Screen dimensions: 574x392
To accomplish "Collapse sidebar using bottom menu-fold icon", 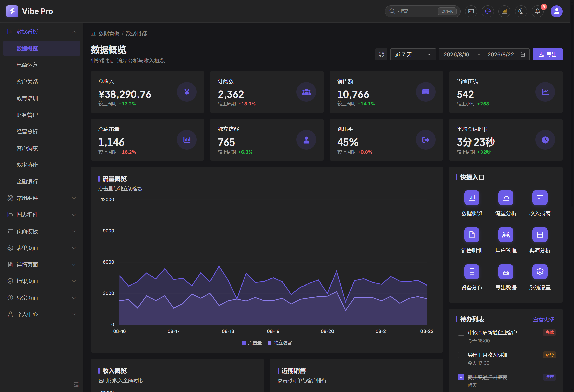I will point(76,384).
